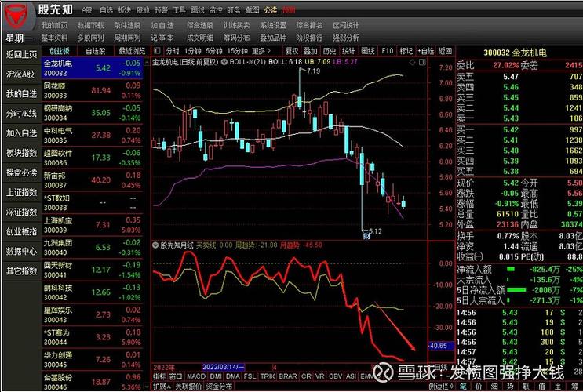Switch indicator to BRAR tab
Viewport: 583px width, 392px height.
[288, 376]
